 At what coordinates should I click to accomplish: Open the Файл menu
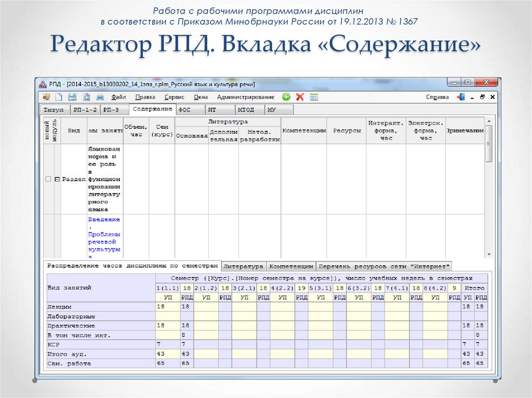tap(118, 97)
